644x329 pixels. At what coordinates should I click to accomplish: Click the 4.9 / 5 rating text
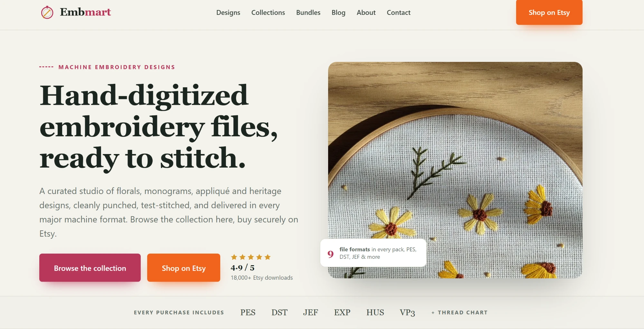pyautogui.click(x=242, y=268)
